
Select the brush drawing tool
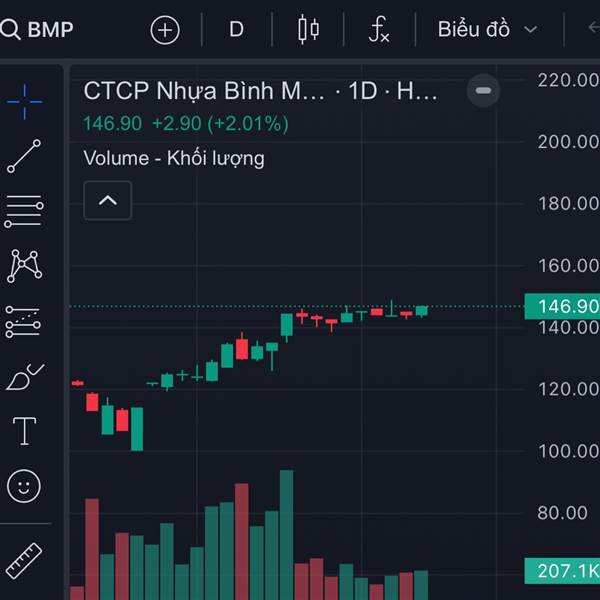click(x=25, y=377)
